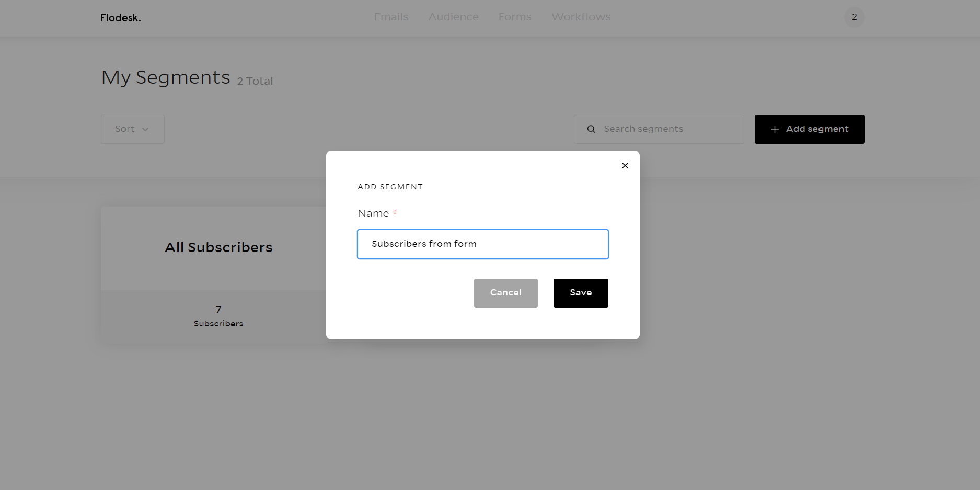This screenshot has height=490, width=980.
Task: Click the Name field label
Action: click(x=373, y=213)
